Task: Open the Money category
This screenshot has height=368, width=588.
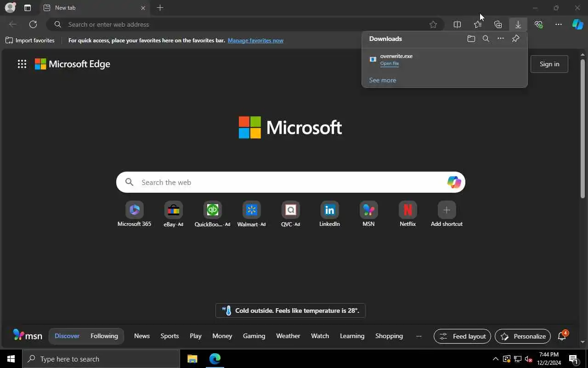Action: (222, 336)
